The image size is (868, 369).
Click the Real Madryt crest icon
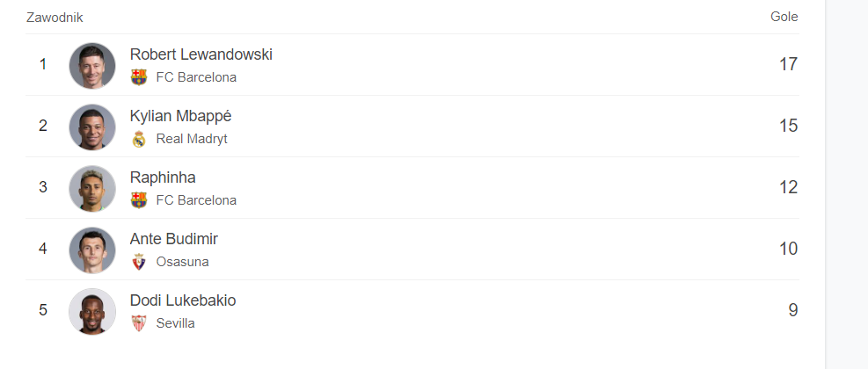coord(139,139)
